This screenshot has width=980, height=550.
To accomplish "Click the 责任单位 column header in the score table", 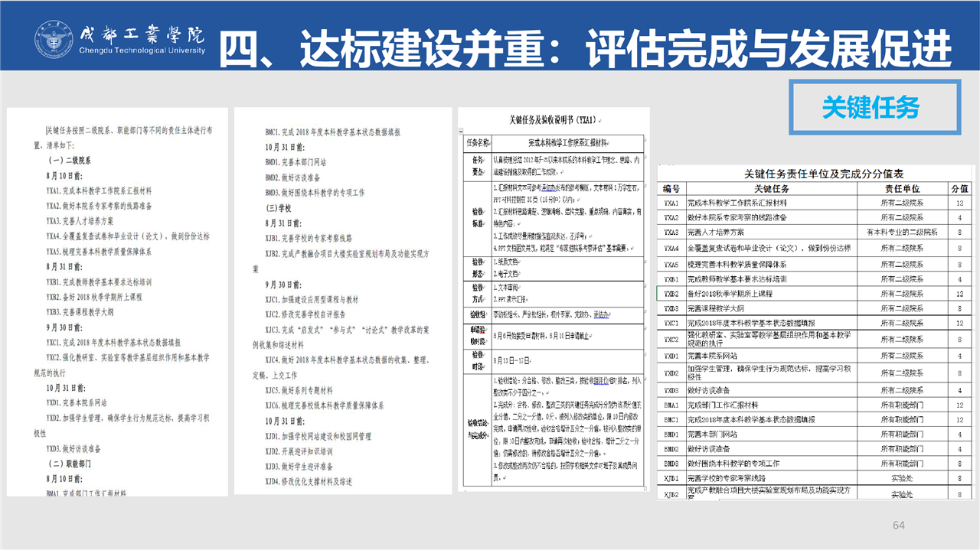I will pos(902,188).
